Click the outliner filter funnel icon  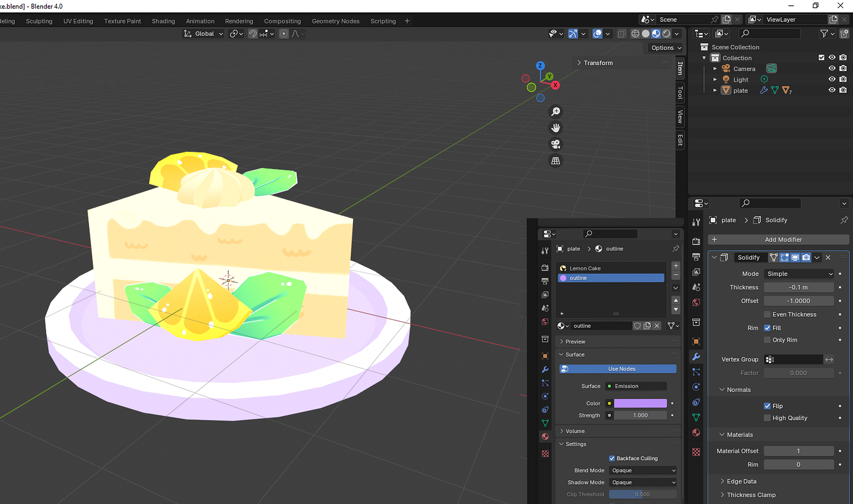click(824, 34)
